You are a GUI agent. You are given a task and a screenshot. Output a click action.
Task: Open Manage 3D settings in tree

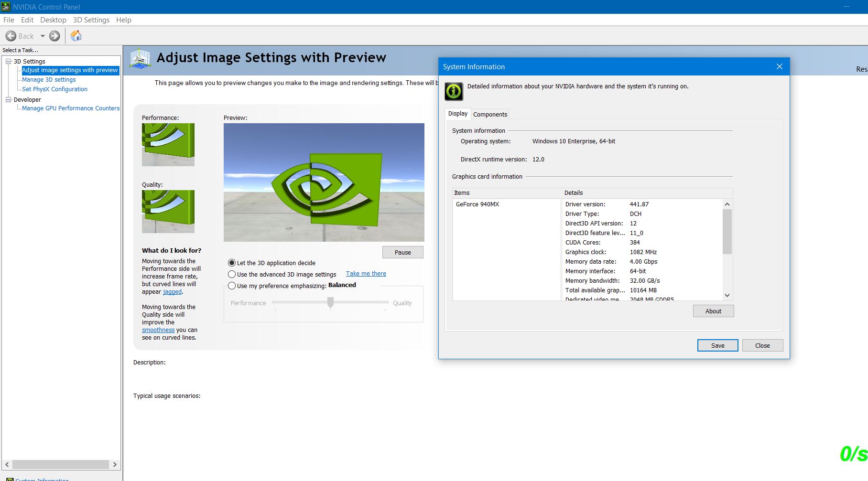click(49, 80)
